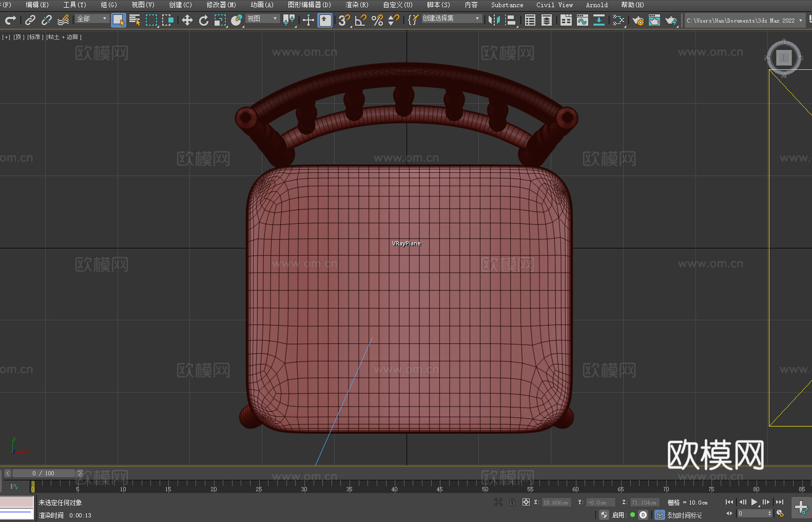Toggle Window/Crossing selection mode
This screenshot has width=812, height=522.
(168, 20)
